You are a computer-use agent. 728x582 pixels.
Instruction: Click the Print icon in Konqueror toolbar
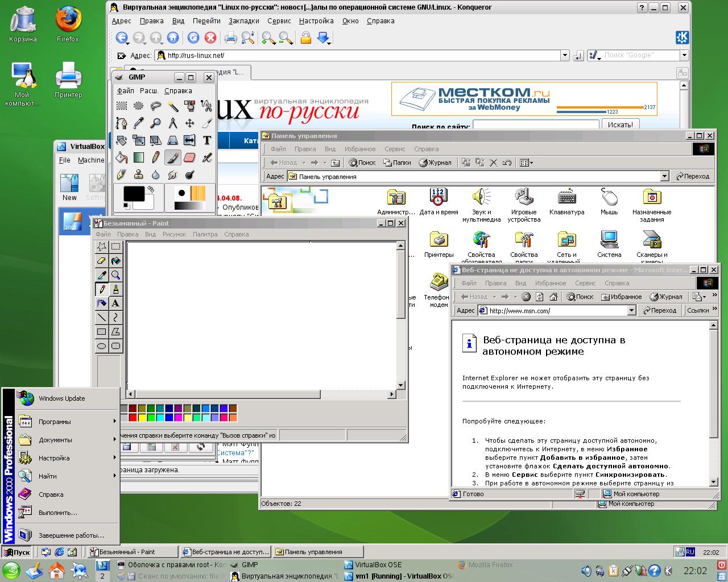pos(230,38)
